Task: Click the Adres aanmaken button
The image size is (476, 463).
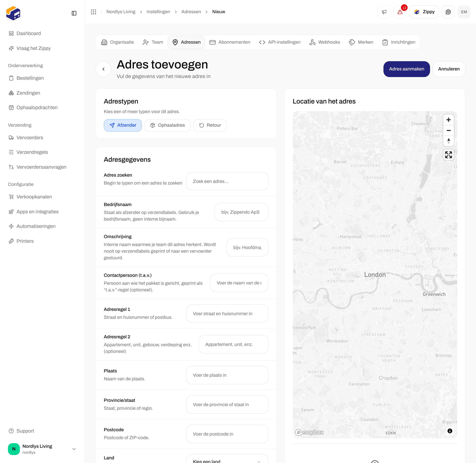Action: click(406, 69)
